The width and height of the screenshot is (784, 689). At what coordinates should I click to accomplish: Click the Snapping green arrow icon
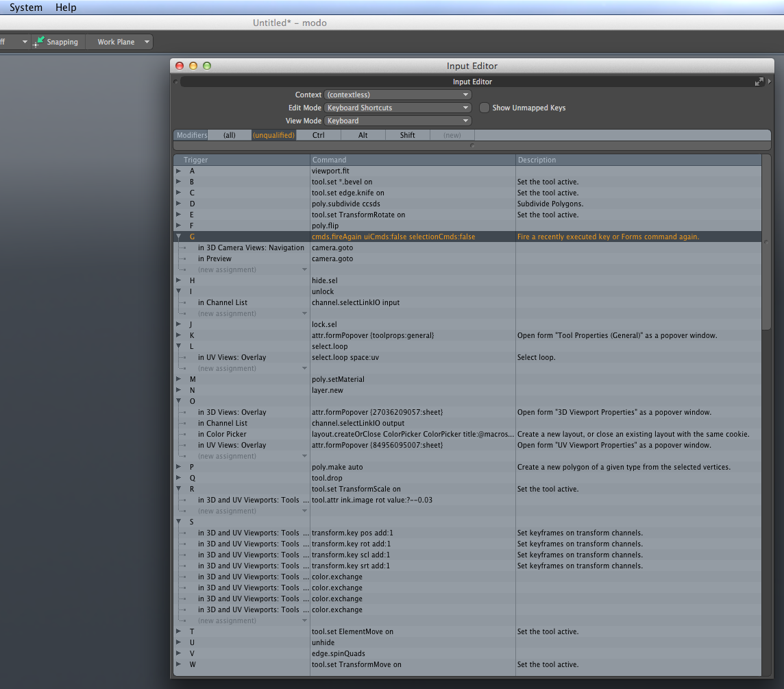(38, 42)
